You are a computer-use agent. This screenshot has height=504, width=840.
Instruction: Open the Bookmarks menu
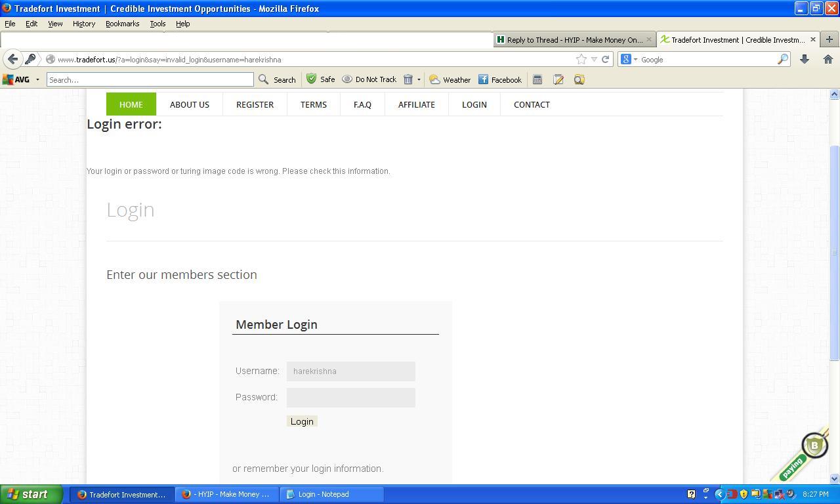coord(122,24)
